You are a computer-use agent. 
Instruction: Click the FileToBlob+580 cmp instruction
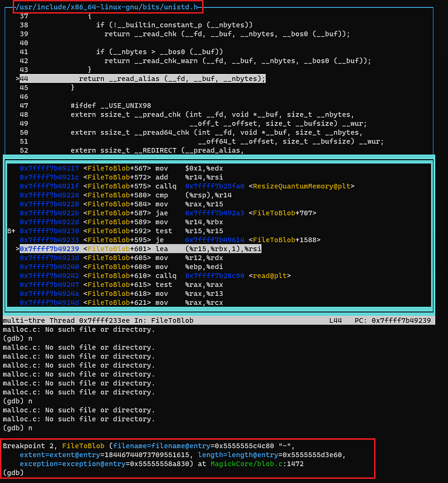click(x=125, y=196)
